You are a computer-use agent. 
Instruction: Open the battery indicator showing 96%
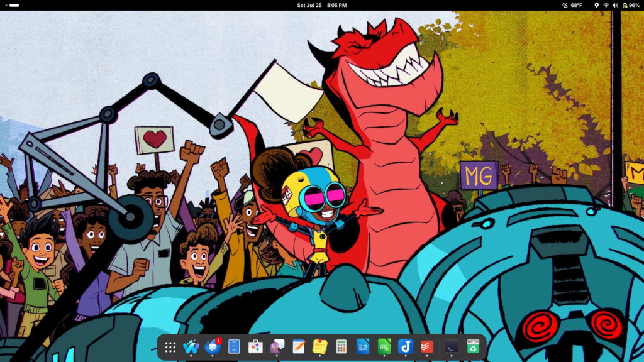coord(631,5)
